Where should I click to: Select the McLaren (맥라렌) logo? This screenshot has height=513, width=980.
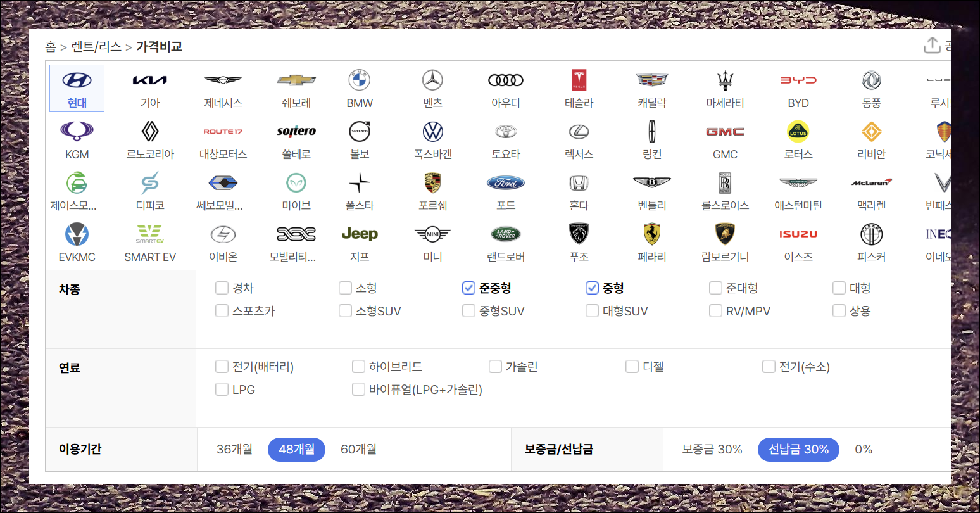872,182
